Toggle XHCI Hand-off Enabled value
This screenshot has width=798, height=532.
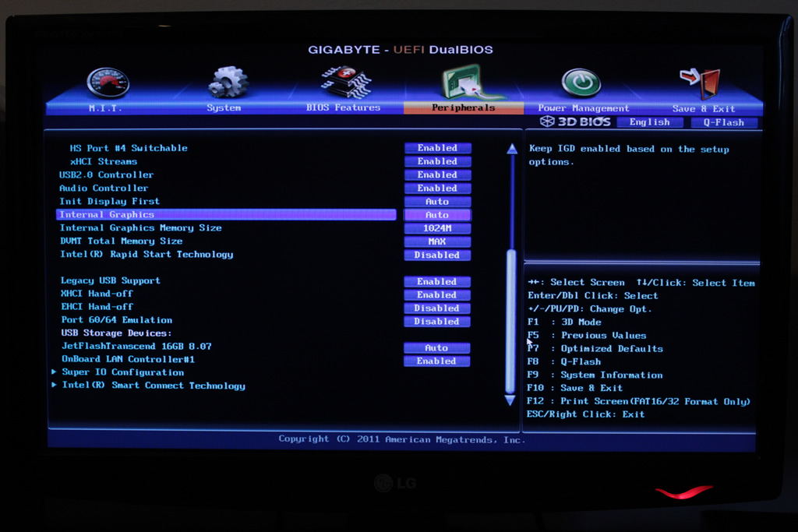437,295
